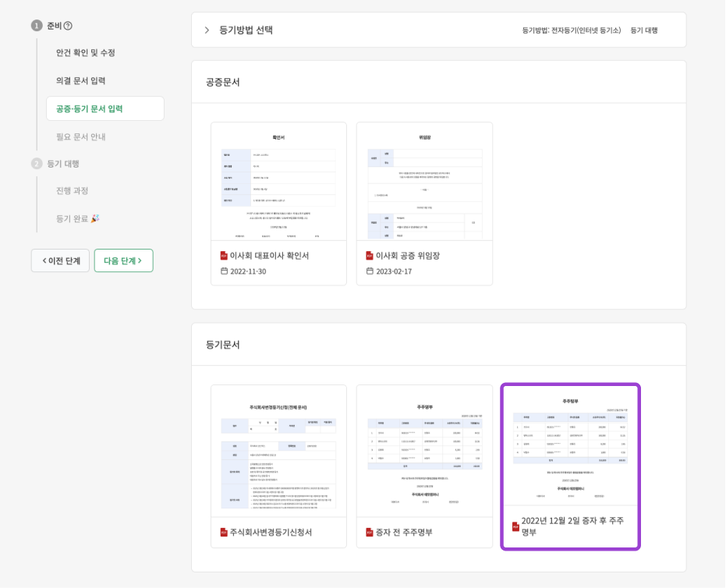Open the 안건 확인 및 수정 step

point(86,52)
